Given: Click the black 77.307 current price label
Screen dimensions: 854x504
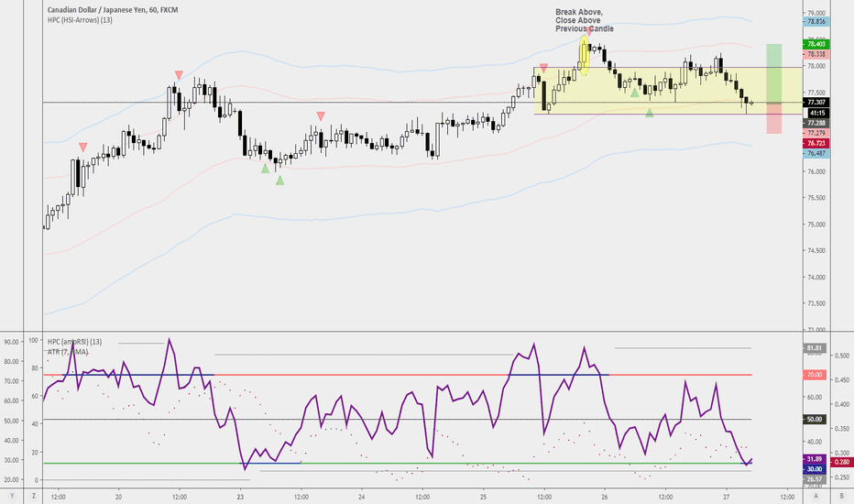Looking at the screenshot, I should (x=816, y=103).
